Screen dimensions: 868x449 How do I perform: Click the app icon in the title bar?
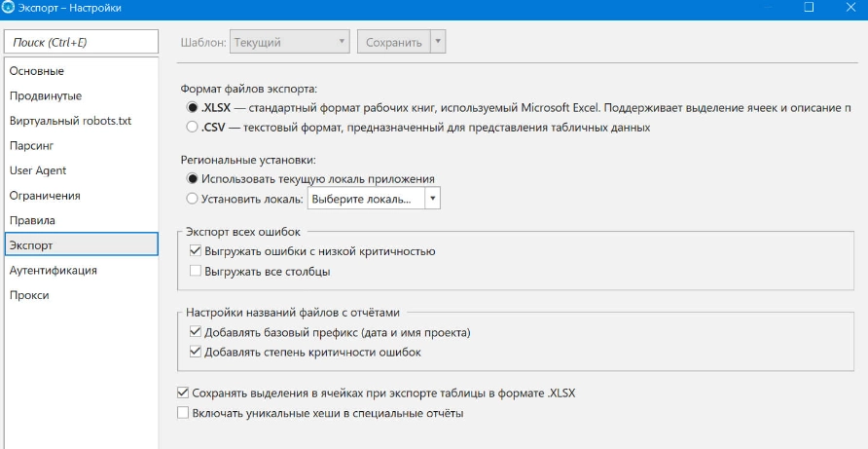click(x=9, y=7)
